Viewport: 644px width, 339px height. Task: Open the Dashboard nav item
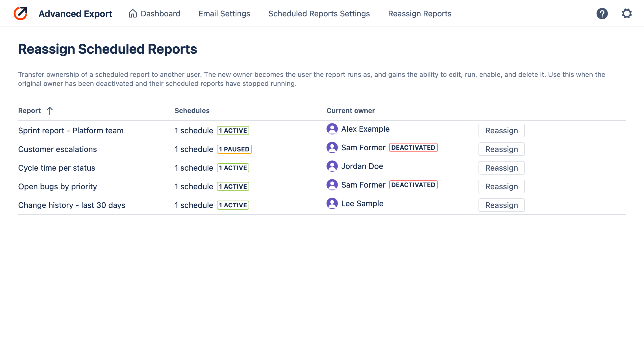pos(154,14)
